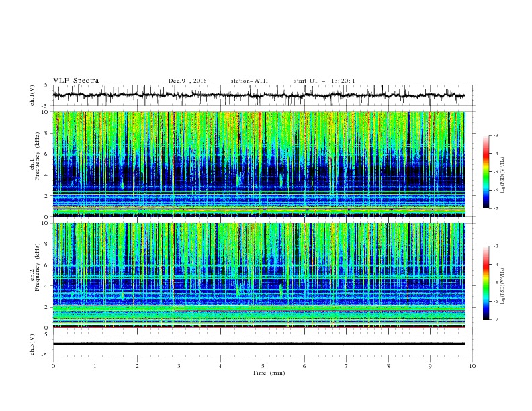Click time axis tick label "7"
Image resolution: width=532 pixels, height=411 pixels.
[347, 366]
